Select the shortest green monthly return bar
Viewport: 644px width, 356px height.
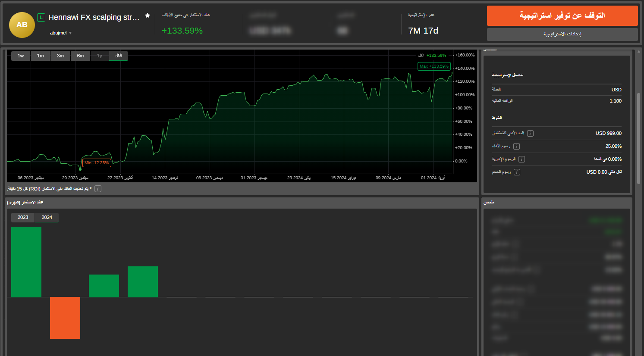[104, 286]
